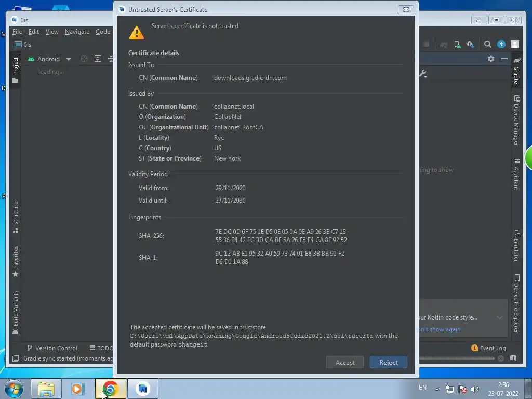Screen dimensions: 532x399
Task: Open the Gradle side tool window tab
Action: tap(516, 71)
